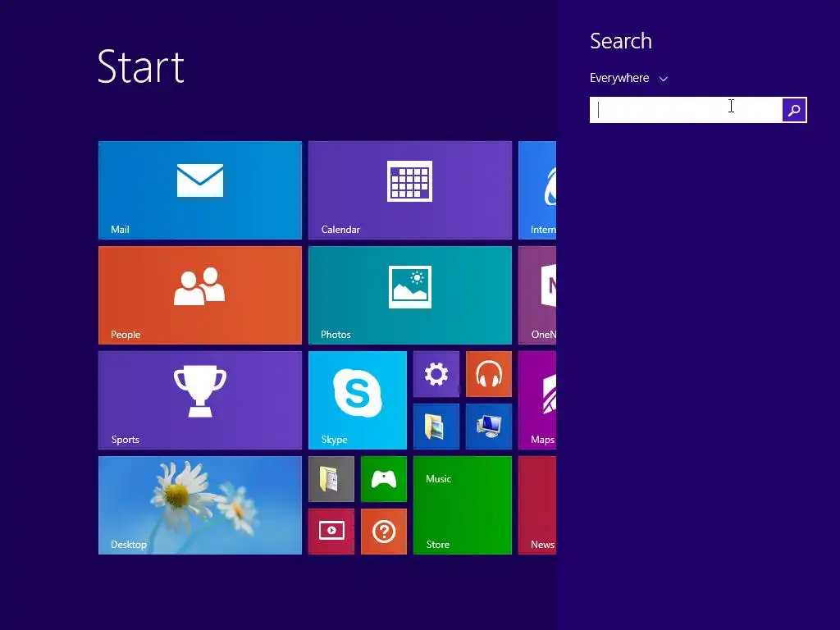Open the green Music Store tile
The image size is (840, 630).
click(463, 505)
